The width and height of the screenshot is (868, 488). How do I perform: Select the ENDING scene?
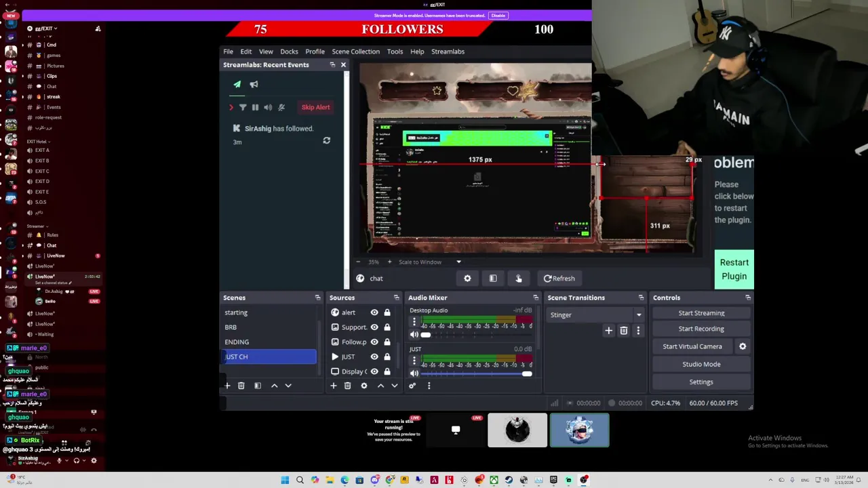(270, 342)
